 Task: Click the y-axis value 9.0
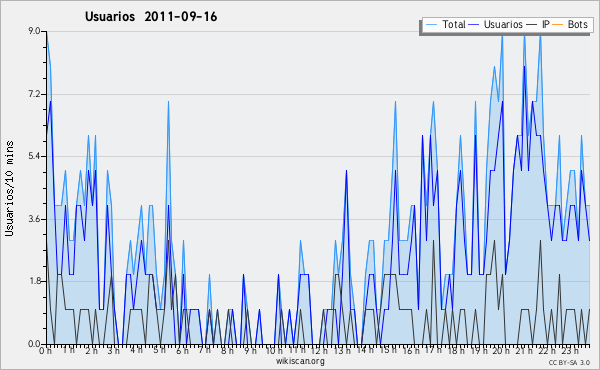coord(34,31)
